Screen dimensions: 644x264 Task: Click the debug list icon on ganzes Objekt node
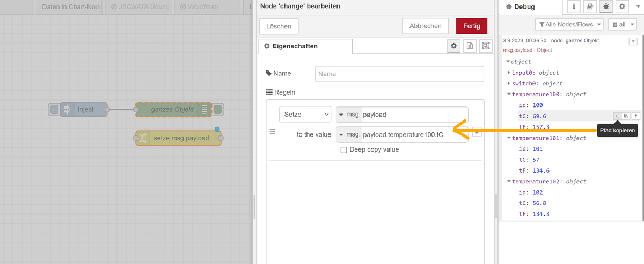point(205,110)
